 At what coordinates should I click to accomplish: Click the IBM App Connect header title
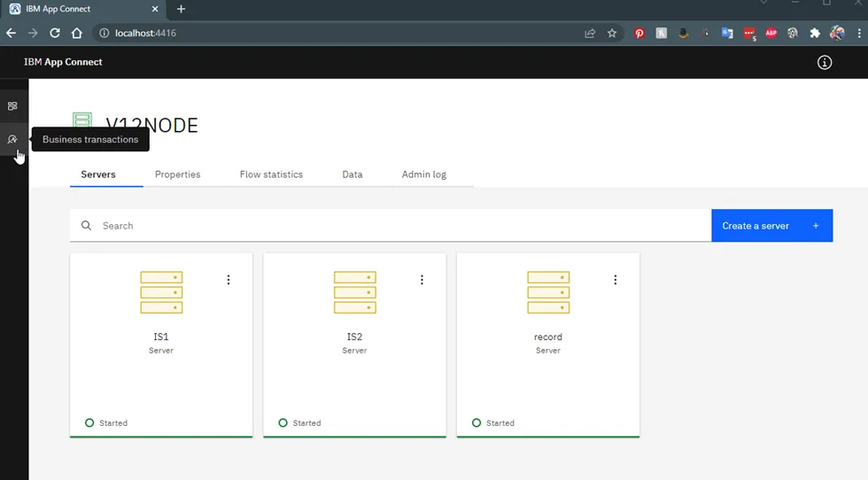point(63,62)
